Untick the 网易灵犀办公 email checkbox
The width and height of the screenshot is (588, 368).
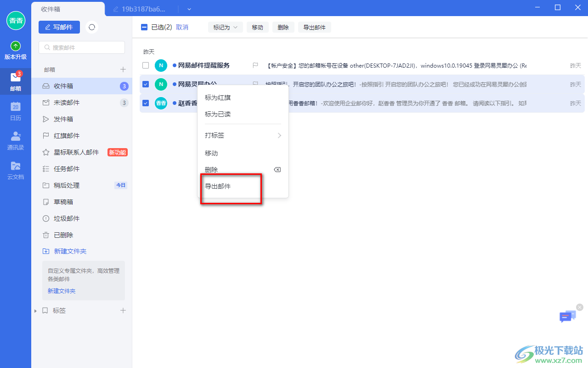point(146,84)
